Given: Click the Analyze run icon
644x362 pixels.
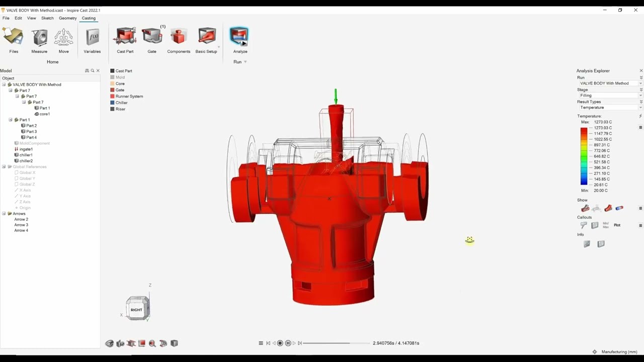Looking at the screenshot, I should (239, 37).
